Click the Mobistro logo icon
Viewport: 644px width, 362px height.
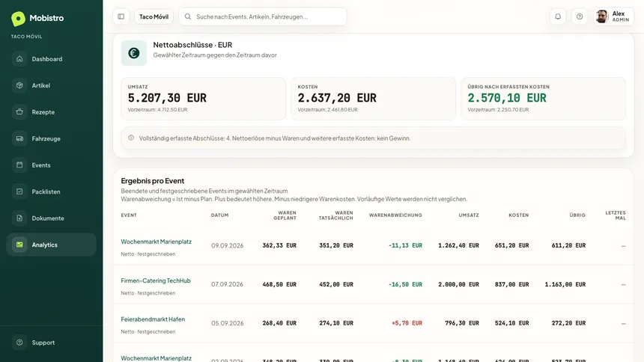(x=18, y=19)
